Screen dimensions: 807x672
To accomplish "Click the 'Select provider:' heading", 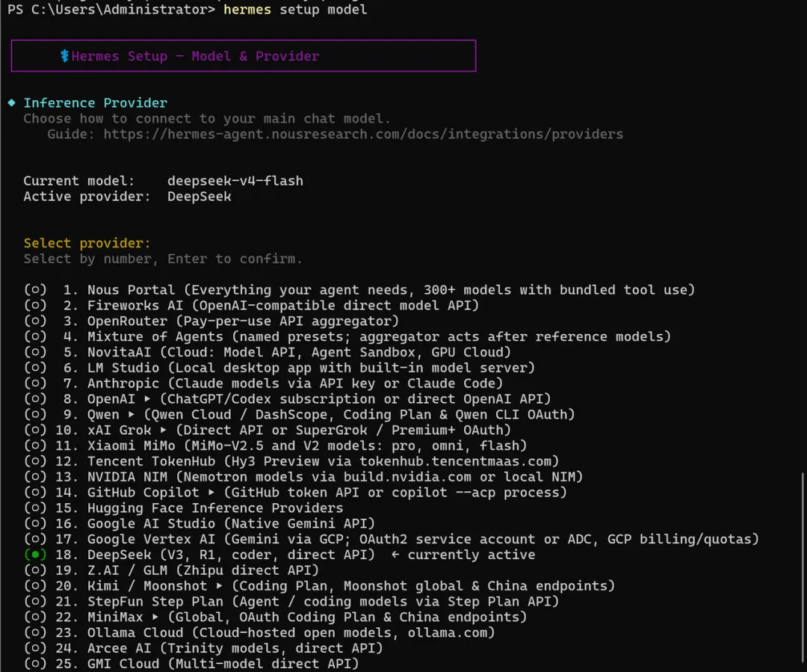I will click(x=87, y=243).
